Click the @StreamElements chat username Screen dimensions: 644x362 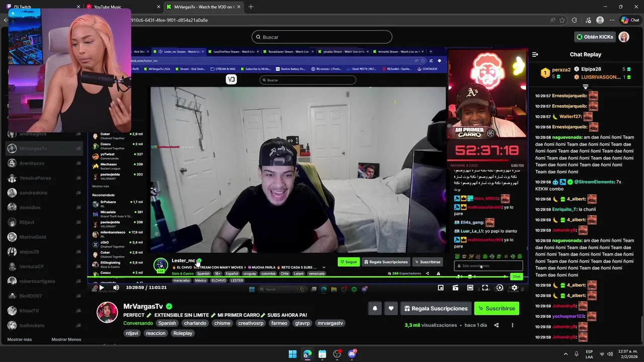pyautogui.click(x=594, y=182)
